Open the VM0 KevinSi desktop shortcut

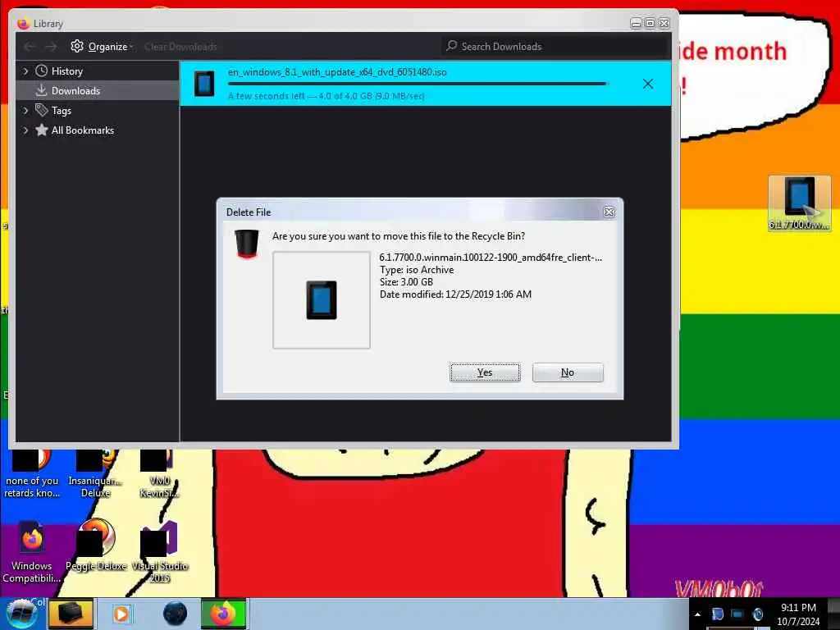(159, 474)
